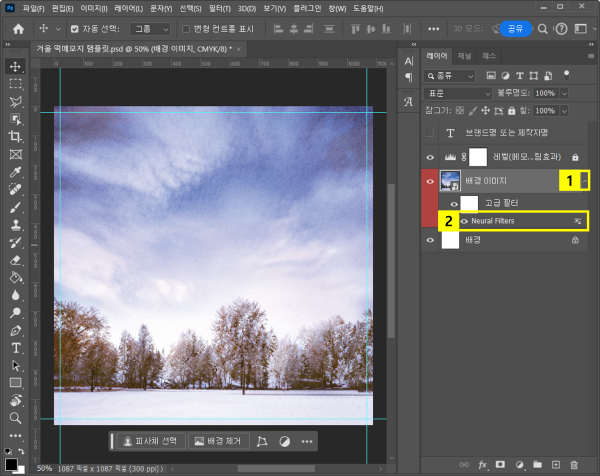Select the History Brush tool
Screen dimensions: 600x476
(x=15, y=243)
